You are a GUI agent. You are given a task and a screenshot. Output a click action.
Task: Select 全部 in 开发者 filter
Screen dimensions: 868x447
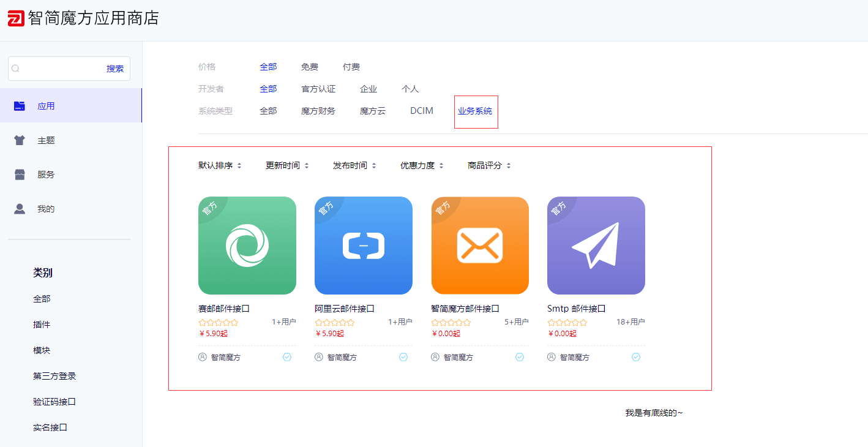[268, 89]
